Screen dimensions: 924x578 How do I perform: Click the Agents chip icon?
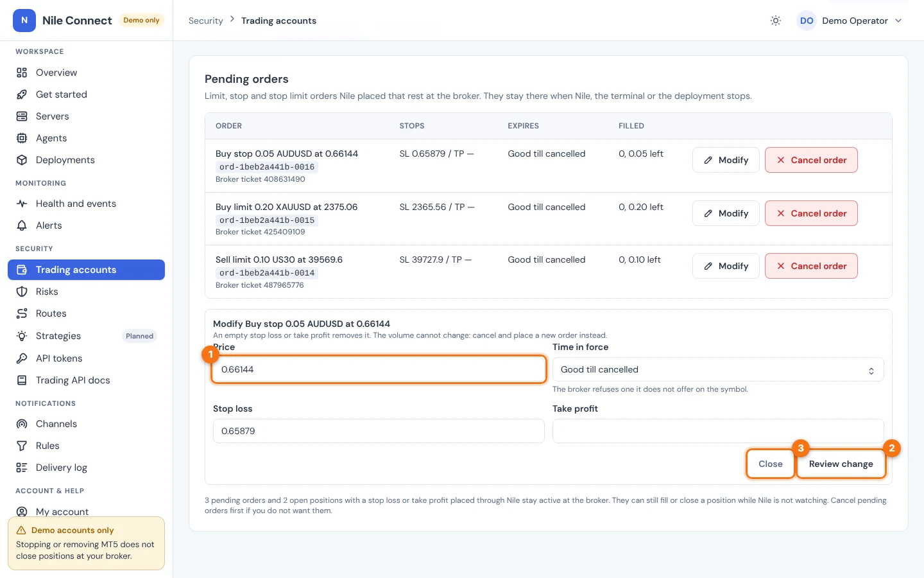22,138
